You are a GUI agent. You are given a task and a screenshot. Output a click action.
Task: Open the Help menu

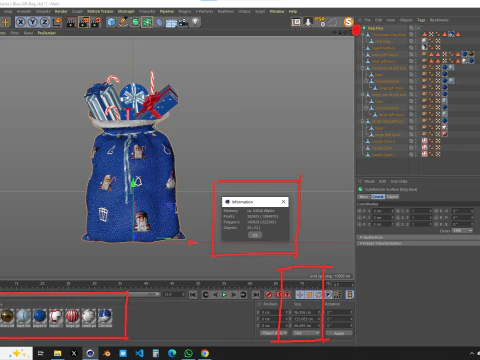click(293, 11)
